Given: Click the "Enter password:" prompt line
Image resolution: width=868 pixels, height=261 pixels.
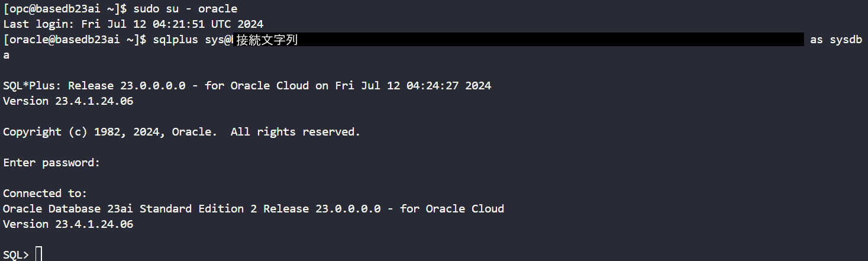Looking at the screenshot, I should click(x=51, y=163).
